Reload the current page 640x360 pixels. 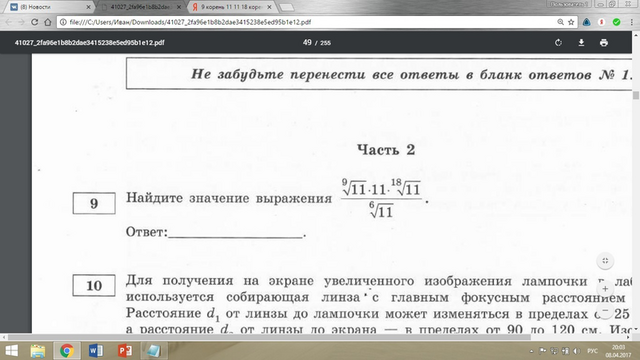[x=34, y=22]
